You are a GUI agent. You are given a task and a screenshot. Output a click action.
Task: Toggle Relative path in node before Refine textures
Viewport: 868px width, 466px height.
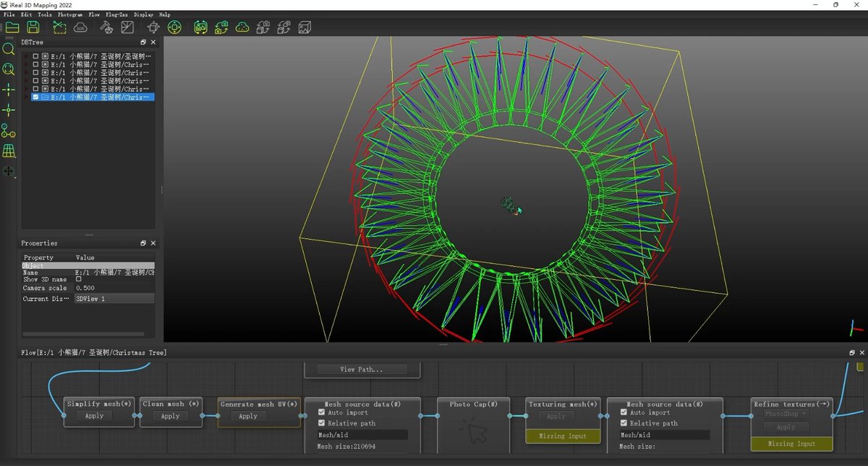click(624, 423)
